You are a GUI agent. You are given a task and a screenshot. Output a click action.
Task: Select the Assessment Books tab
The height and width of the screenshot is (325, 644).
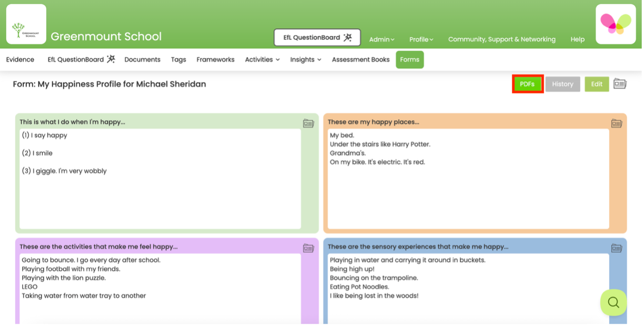(360, 60)
